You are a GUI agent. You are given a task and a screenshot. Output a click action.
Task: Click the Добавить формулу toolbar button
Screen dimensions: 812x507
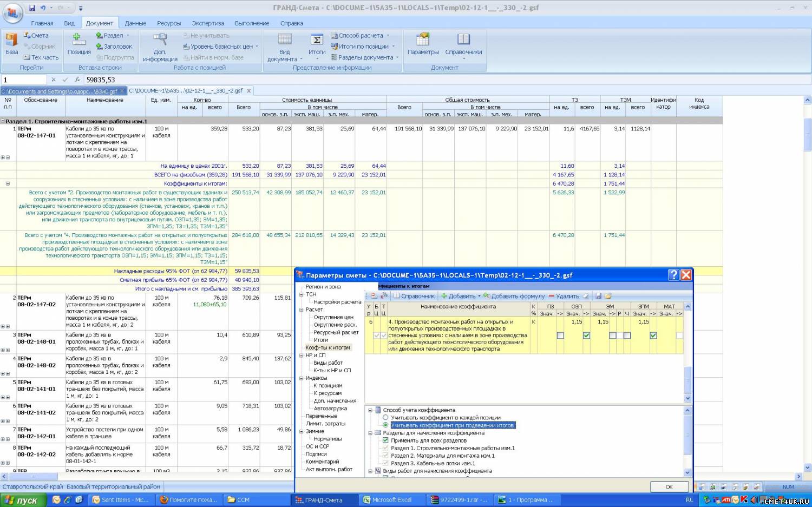coord(514,296)
